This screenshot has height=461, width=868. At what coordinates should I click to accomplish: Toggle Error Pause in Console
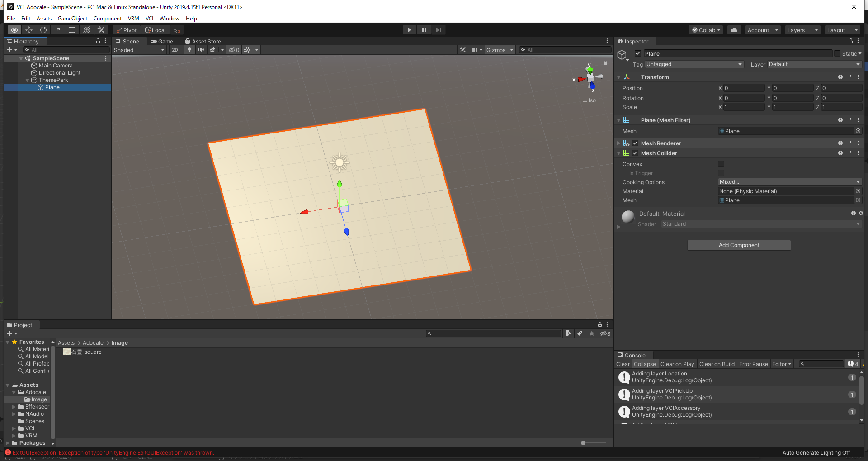click(x=753, y=364)
